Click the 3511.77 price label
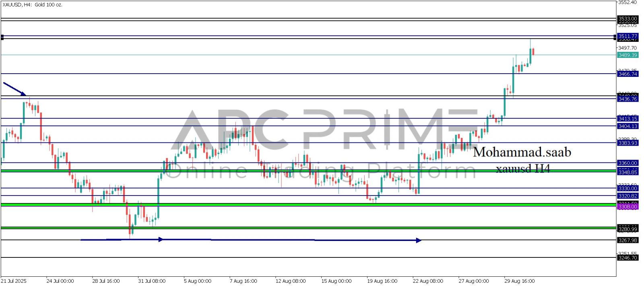The width and height of the screenshot is (644, 286). [627, 36]
